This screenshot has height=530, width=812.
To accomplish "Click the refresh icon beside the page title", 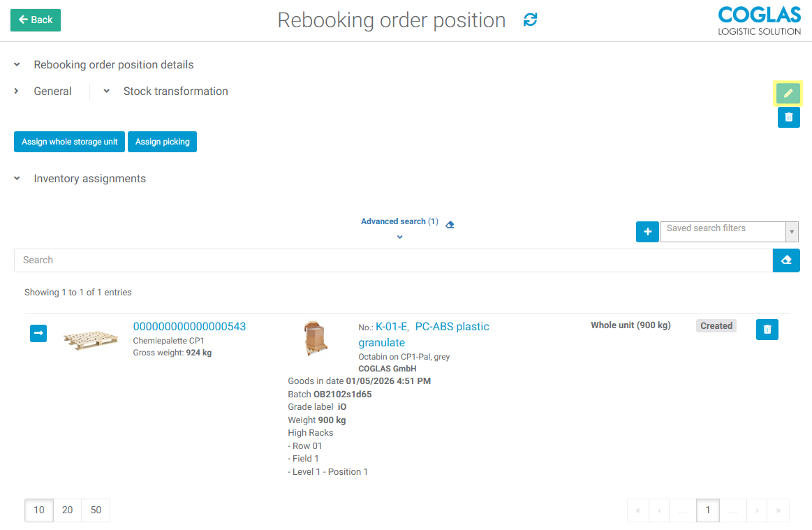I will click(x=531, y=20).
